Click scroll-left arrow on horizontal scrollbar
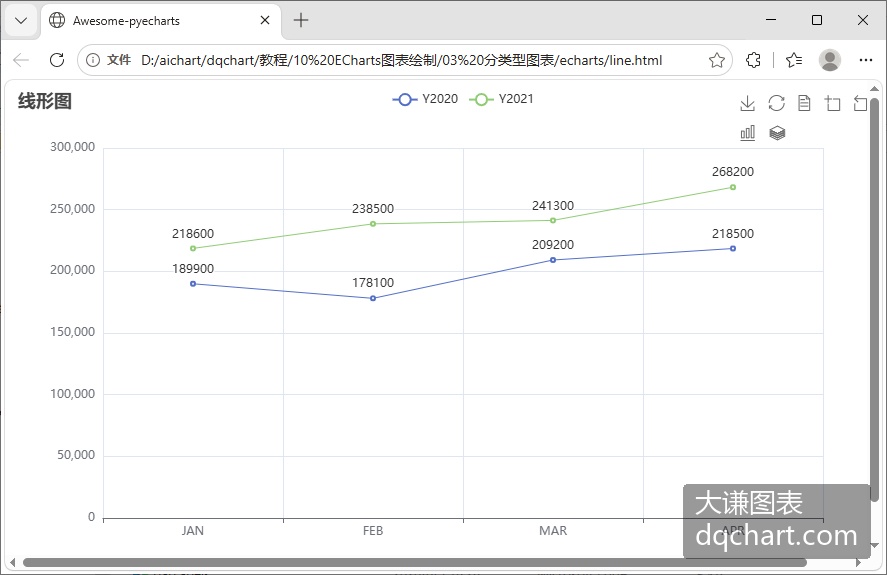 (x=12, y=563)
